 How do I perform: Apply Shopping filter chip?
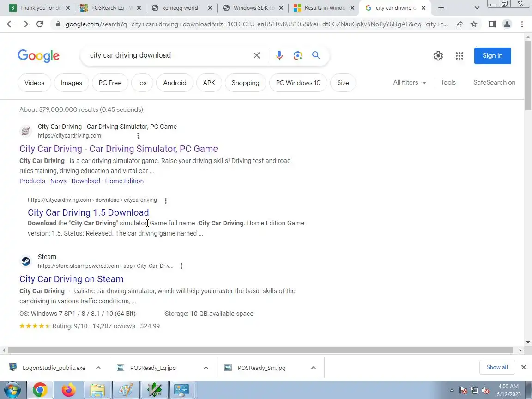click(x=245, y=83)
